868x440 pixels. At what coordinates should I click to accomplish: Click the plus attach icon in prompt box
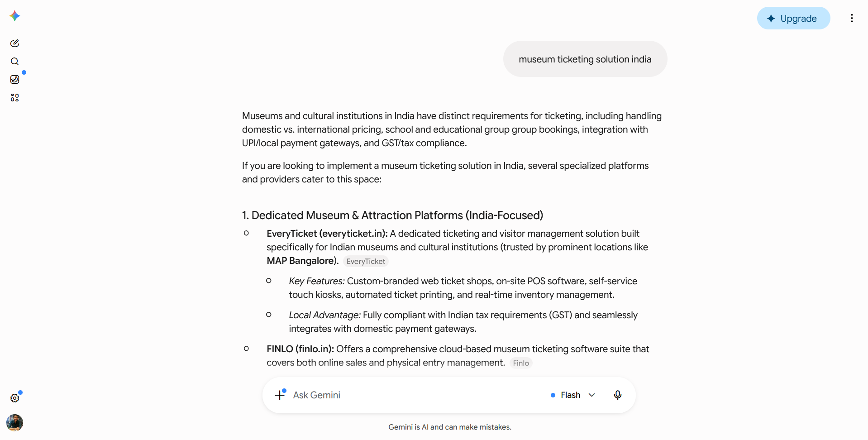pyautogui.click(x=280, y=395)
